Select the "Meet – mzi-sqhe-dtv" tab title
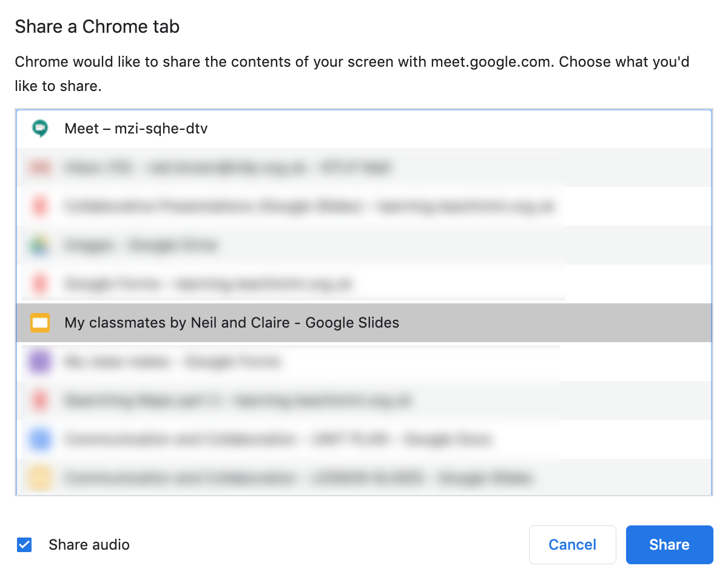 tap(136, 129)
